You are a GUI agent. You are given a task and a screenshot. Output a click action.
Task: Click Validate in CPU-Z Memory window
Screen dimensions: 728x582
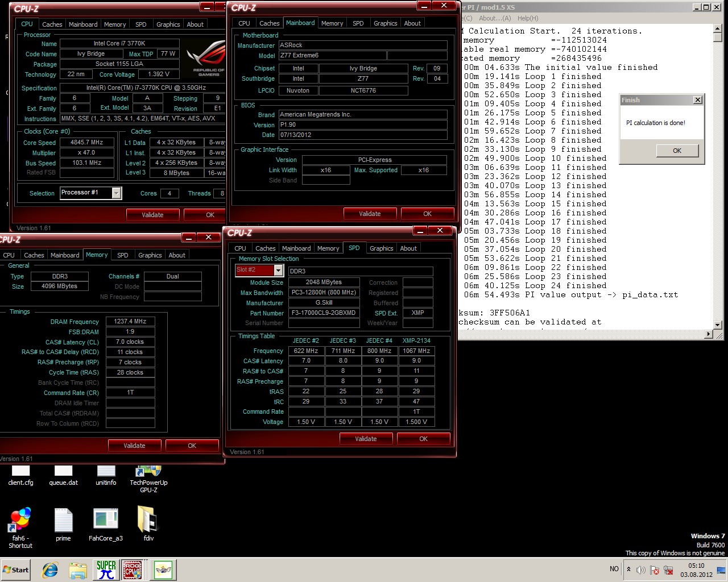134,446
